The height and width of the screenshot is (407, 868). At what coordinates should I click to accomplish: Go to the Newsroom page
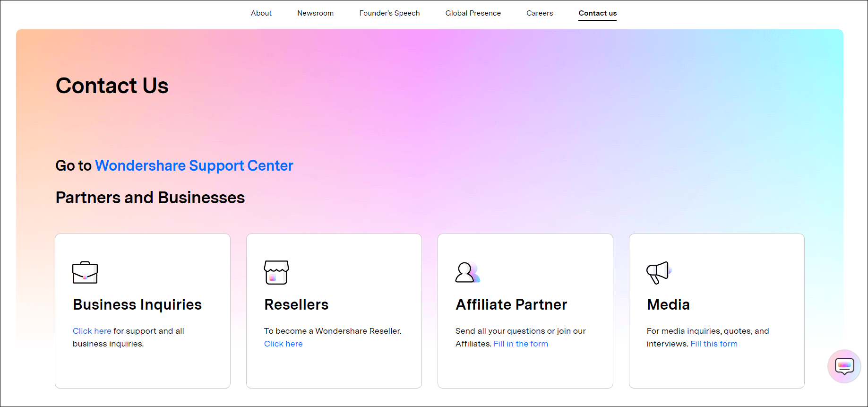pos(316,13)
